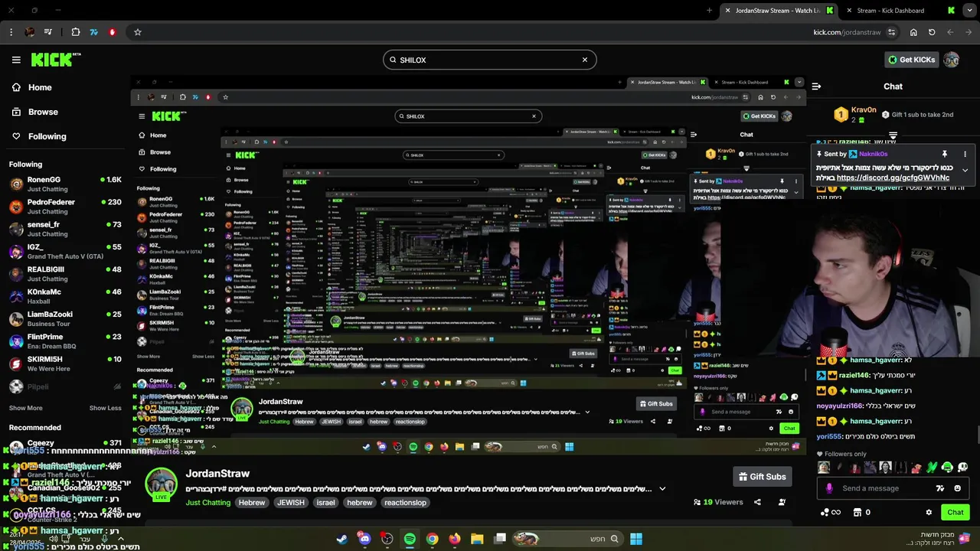Collapse the chat panel arrow
Viewport: 980px width, 551px height.
click(816, 86)
